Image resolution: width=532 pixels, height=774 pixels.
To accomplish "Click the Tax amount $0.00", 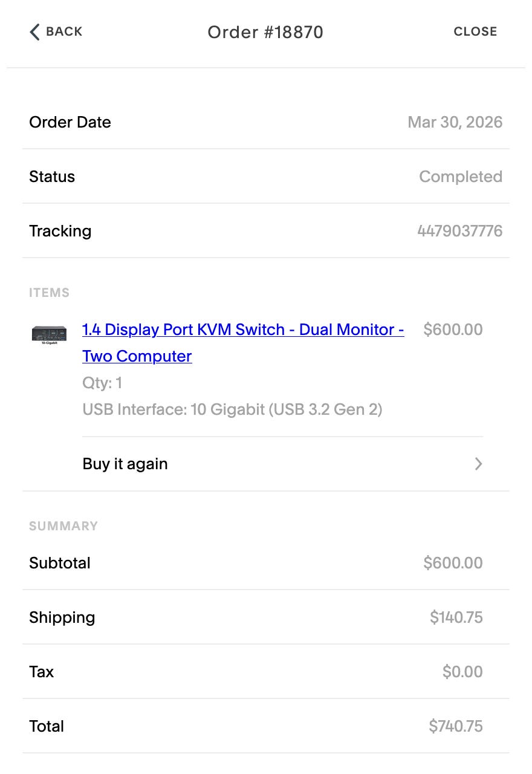I will (462, 672).
